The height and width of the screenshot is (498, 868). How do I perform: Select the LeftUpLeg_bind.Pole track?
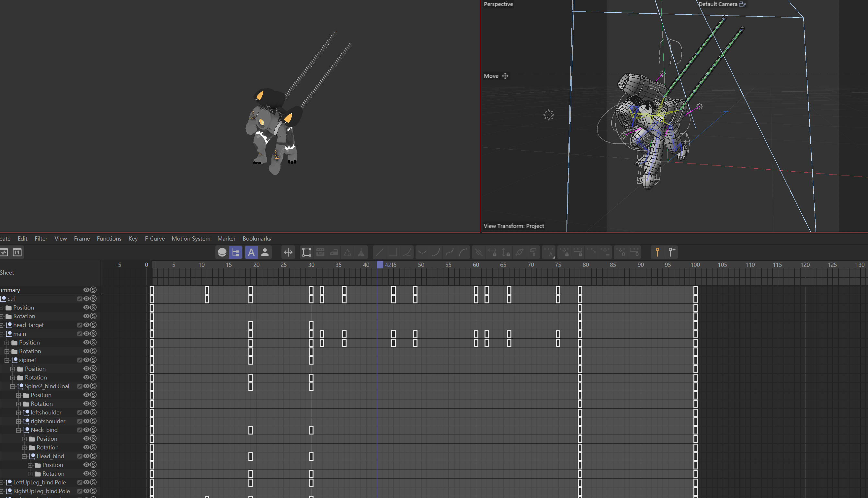coord(40,482)
